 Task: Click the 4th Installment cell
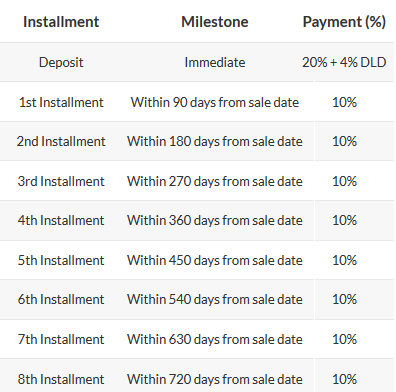tap(61, 220)
